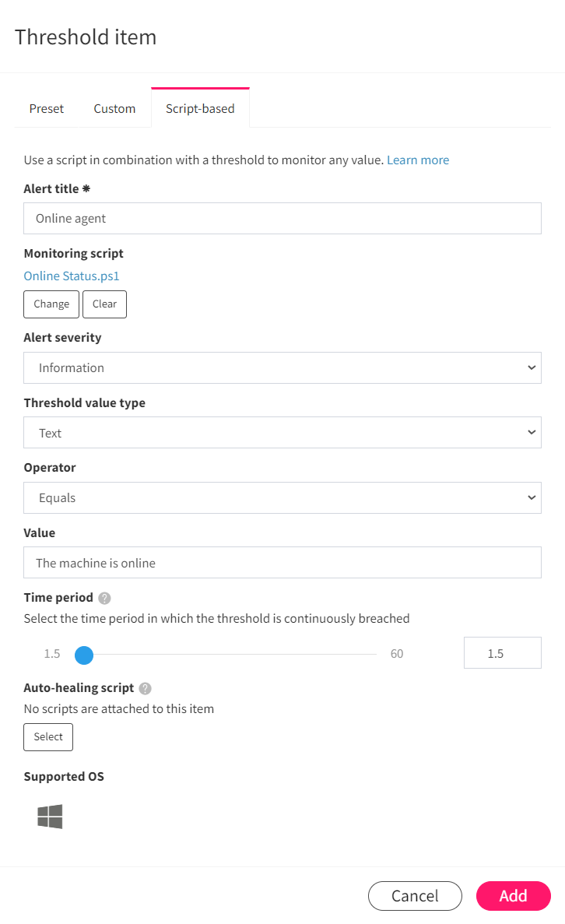
Task: Add the threshold item
Action: coord(513,896)
